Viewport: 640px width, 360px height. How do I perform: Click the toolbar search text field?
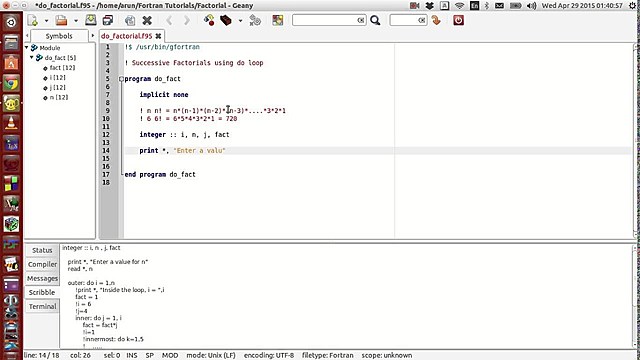click(x=329, y=20)
